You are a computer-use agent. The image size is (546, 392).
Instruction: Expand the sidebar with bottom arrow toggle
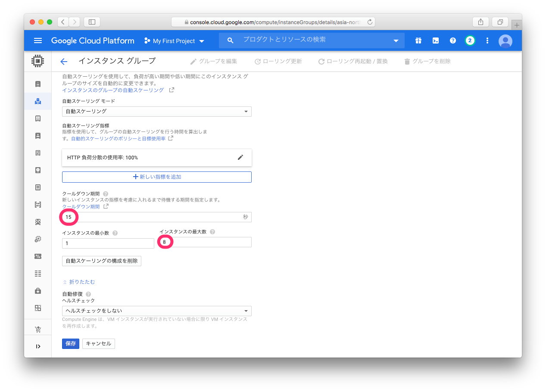[x=38, y=346]
